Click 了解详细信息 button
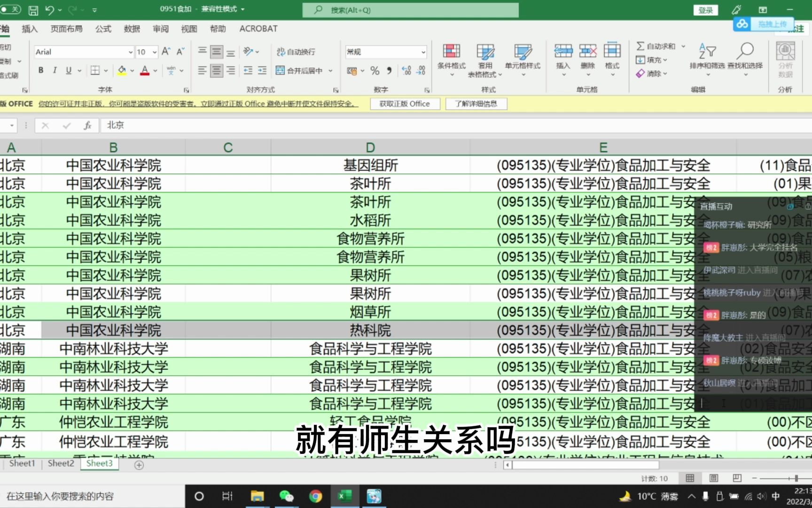Screen dimensions: 812x508 [476, 103]
